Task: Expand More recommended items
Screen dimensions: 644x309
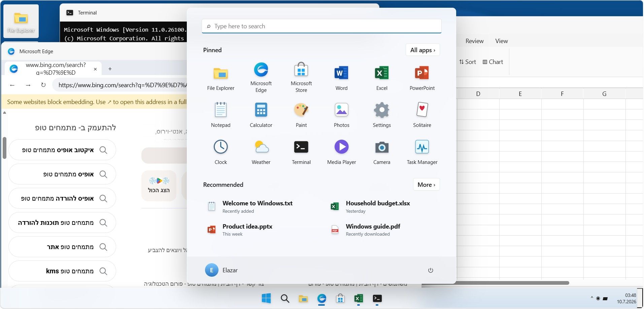Action: 426,185
